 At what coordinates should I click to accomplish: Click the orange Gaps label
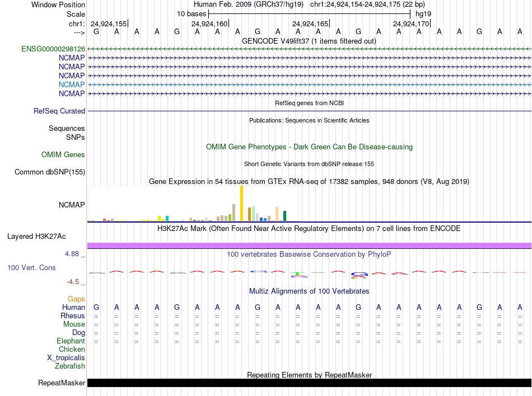coord(76,299)
